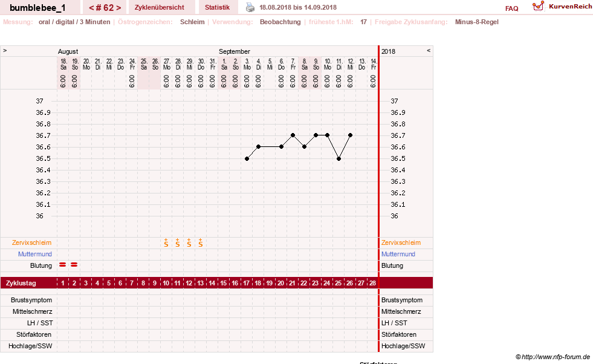Image resolution: width=593 pixels, height=364 pixels.
Task: Click bleeding symbol on cycle day 2
Action: click(74, 265)
